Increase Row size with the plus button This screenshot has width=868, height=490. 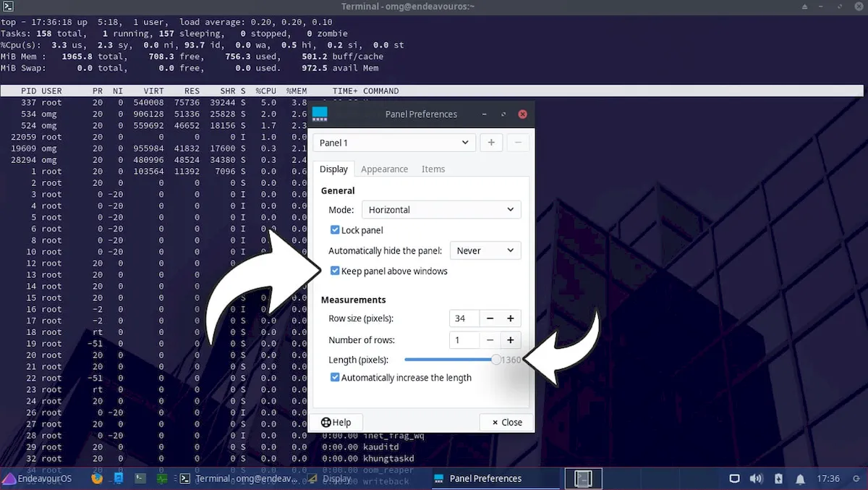coord(510,318)
